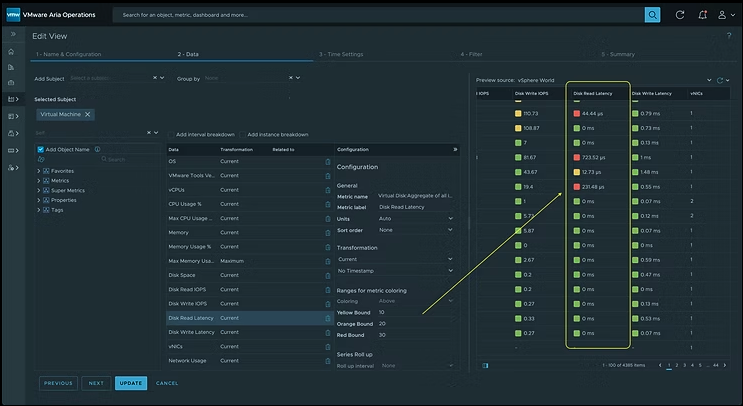The image size is (743, 406).
Task: Edit the Orange Bound value field
Action: pyautogui.click(x=415, y=324)
